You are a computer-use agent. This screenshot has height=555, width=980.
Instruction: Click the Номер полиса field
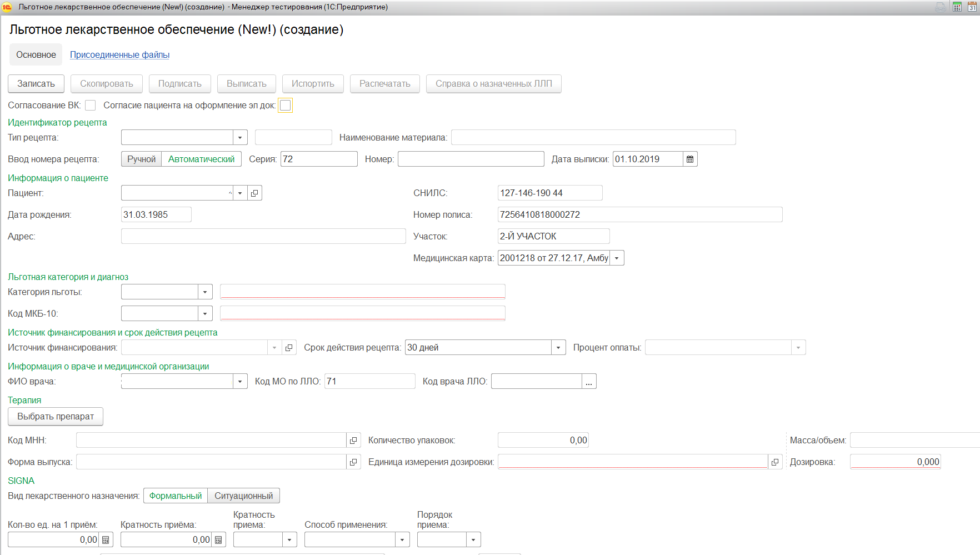pos(640,214)
